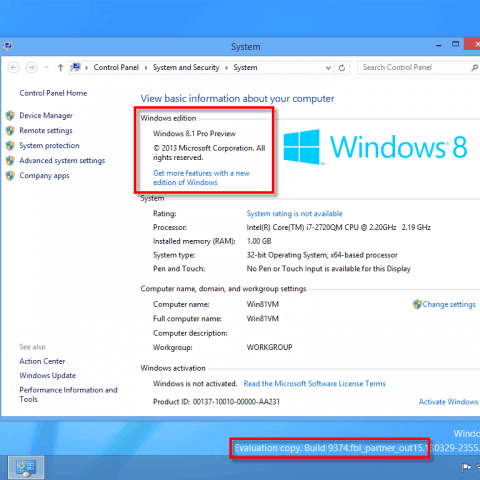
Task: Click the Forward navigation arrow
Action: (31, 68)
